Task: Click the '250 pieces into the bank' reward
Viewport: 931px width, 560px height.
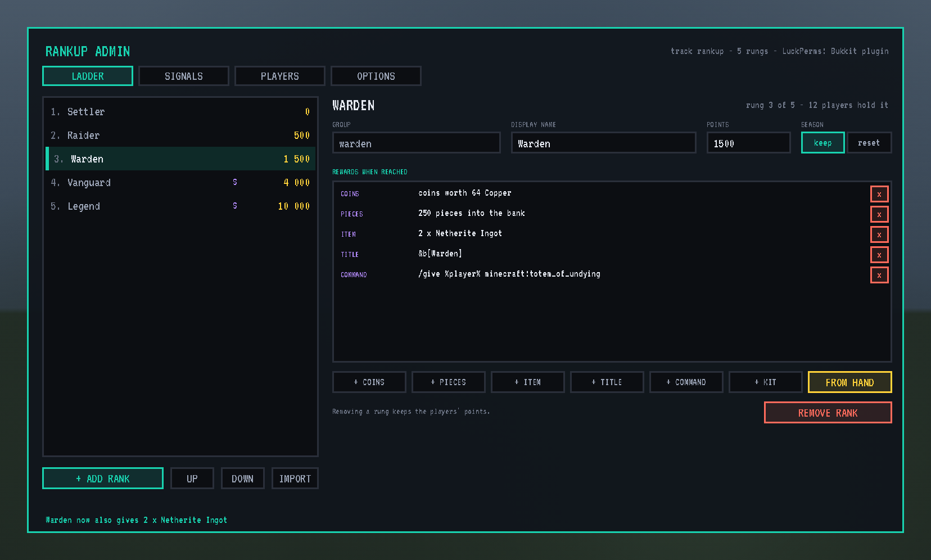Action: [x=472, y=213]
